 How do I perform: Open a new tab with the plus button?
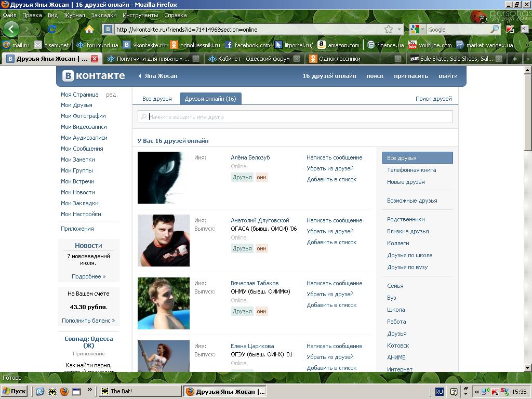515,59
